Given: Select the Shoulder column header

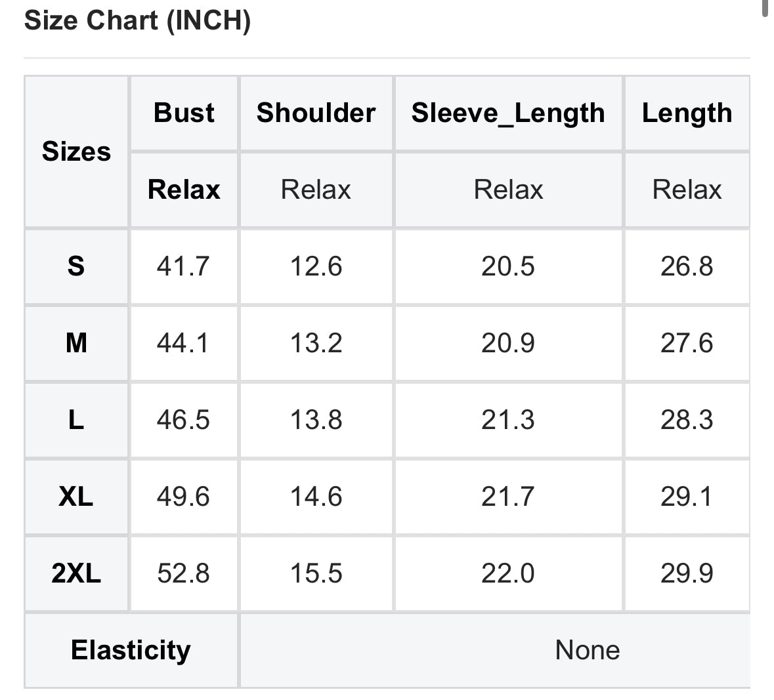Looking at the screenshot, I should click(316, 113).
